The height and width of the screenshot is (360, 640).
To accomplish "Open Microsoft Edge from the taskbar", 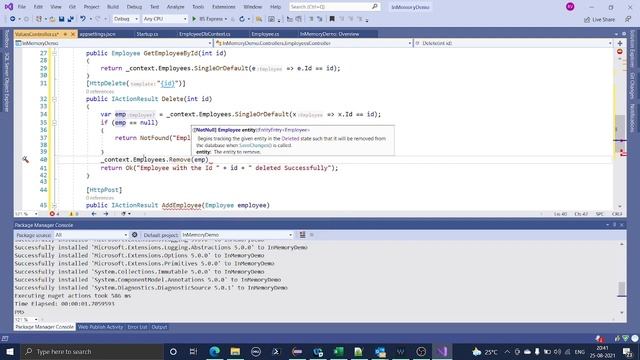I will coord(214,351).
